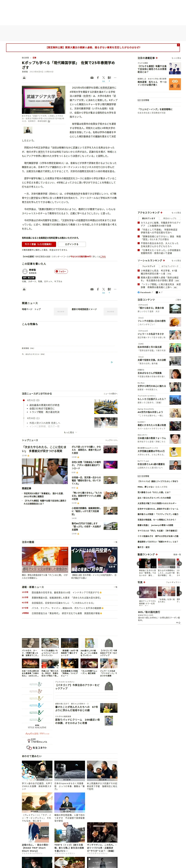Play the Yokohama fire video
The height and width of the screenshot is (868, 186).
click(x=45, y=560)
